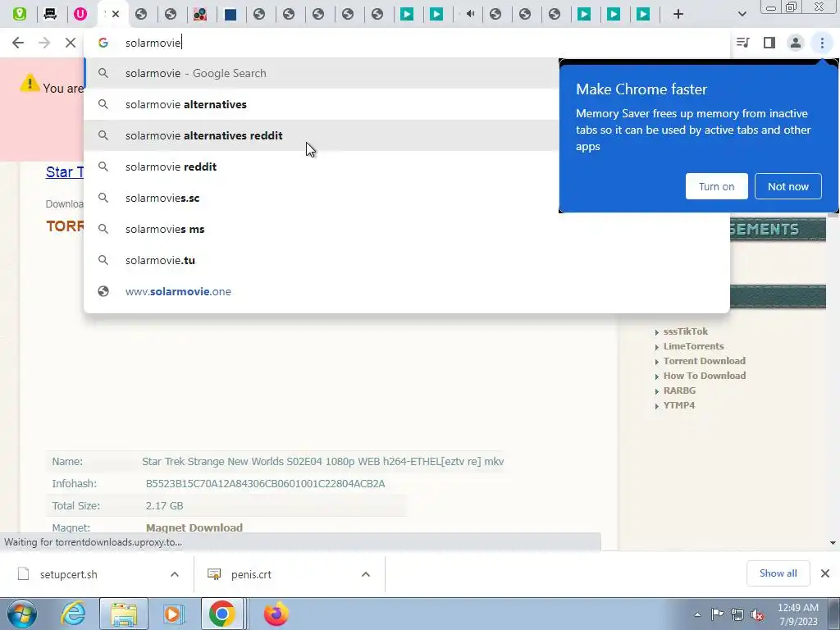Open the YTMP4 sidebar link

[678, 405]
